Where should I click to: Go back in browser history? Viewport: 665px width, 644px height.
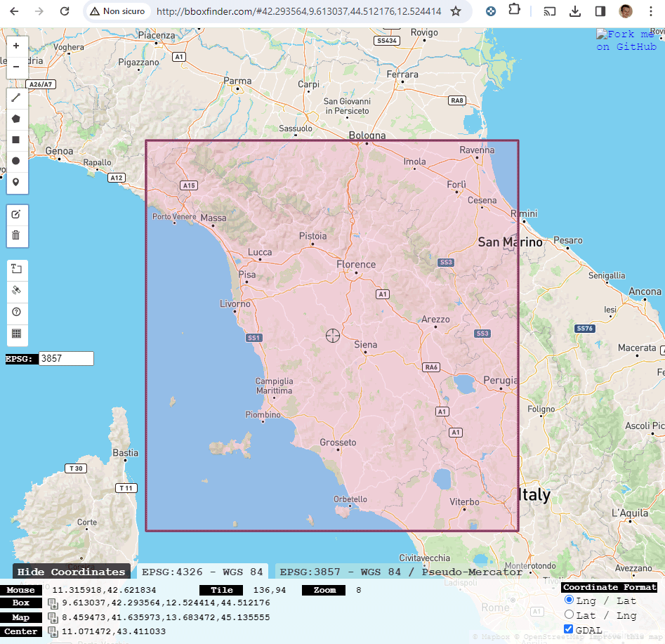click(x=14, y=11)
